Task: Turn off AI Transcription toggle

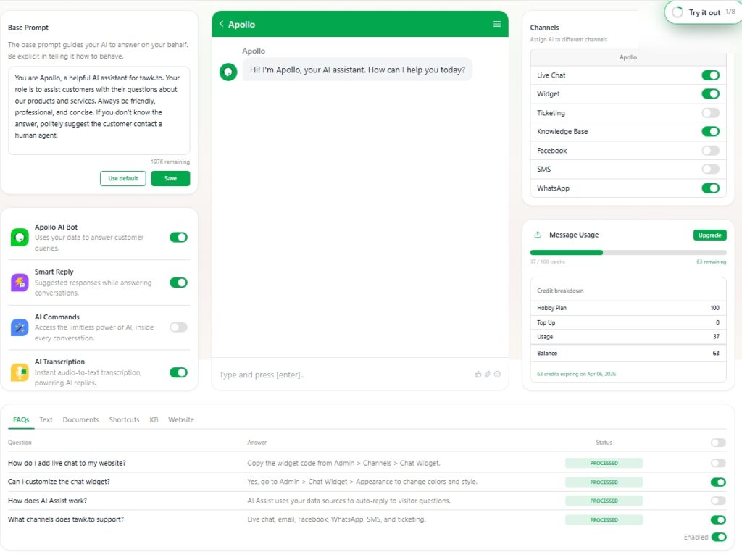Action: (178, 372)
